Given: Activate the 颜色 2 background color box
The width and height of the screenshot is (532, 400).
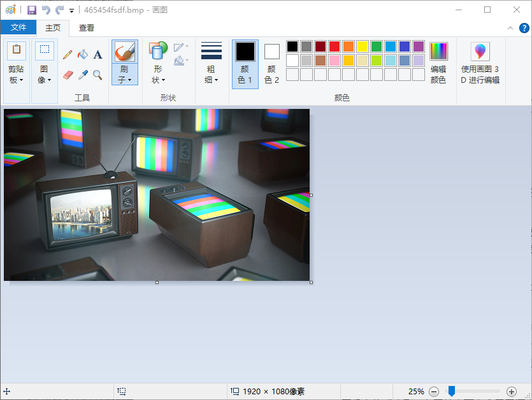Looking at the screenshot, I should tap(272, 64).
